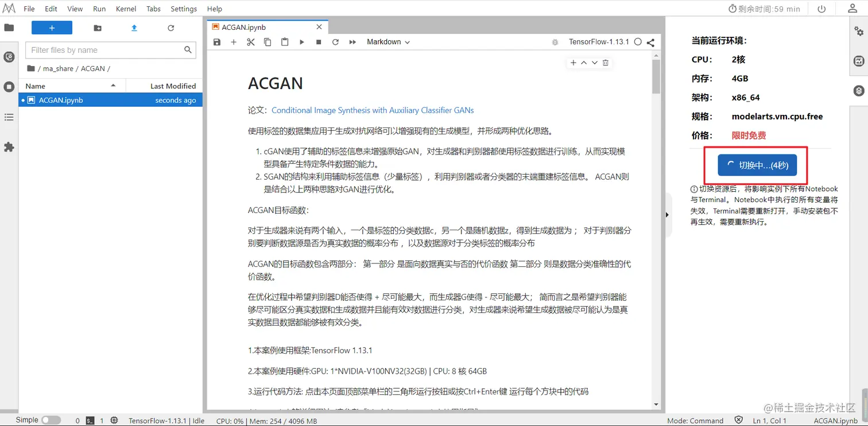Upload files with the upload arrow icon
Image resolution: width=868 pixels, height=426 pixels.
point(134,28)
